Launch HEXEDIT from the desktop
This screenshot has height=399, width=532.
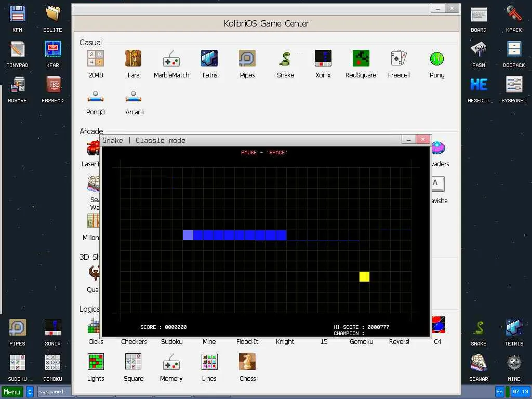coord(478,85)
